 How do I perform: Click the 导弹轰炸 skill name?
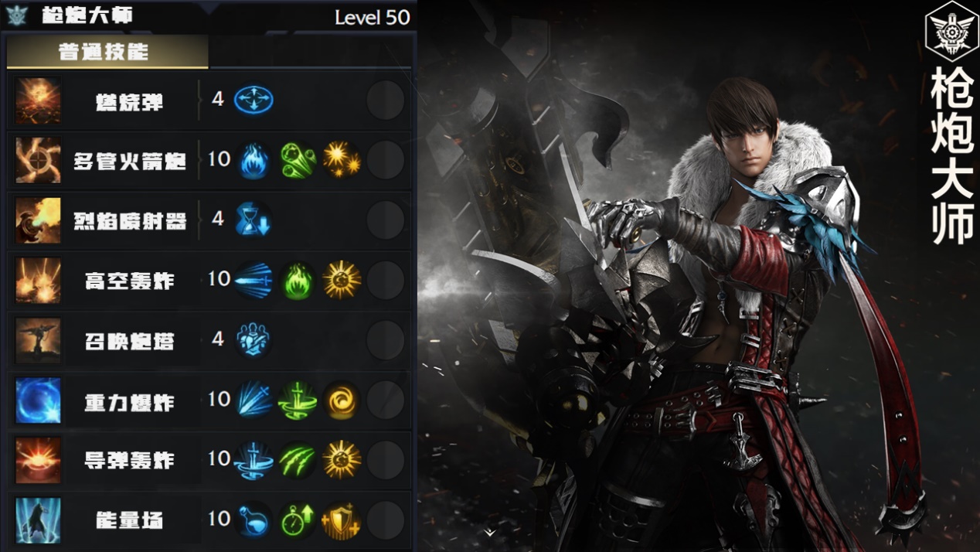(x=130, y=461)
